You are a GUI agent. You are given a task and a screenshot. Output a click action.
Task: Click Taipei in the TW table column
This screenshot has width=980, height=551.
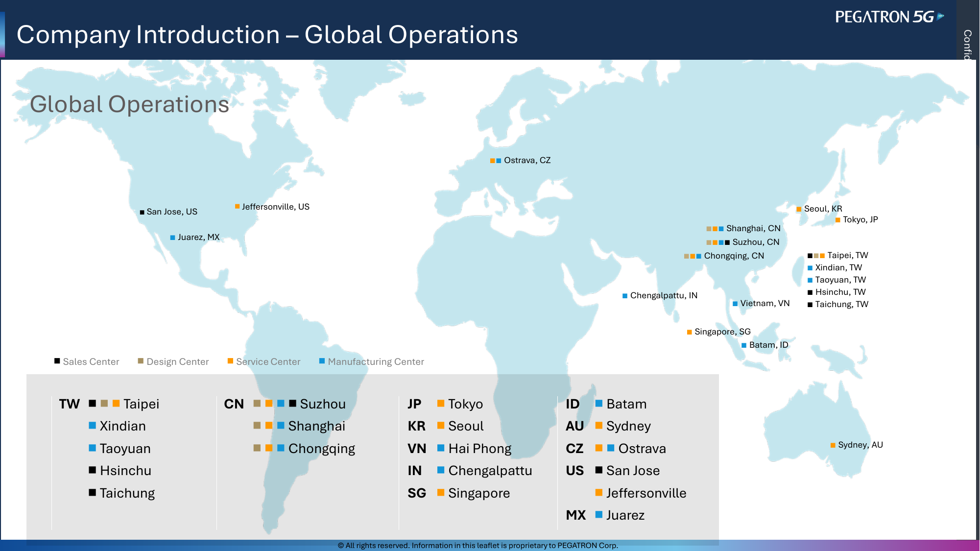pyautogui.click(x=142, y=404)
